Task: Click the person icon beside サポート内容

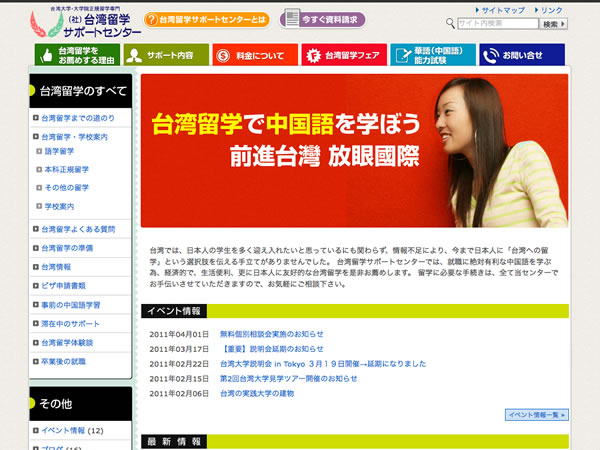Action: pyautogui.click(x=133, y=55)
